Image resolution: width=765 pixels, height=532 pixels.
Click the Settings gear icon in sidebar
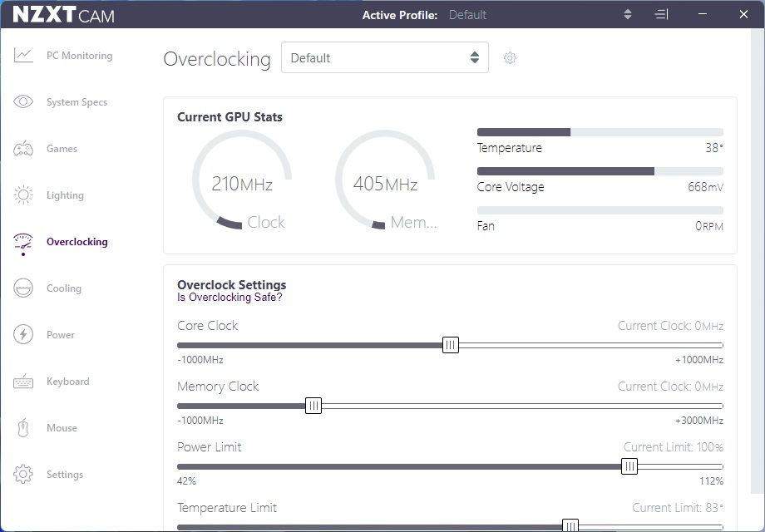pos(23,474)
